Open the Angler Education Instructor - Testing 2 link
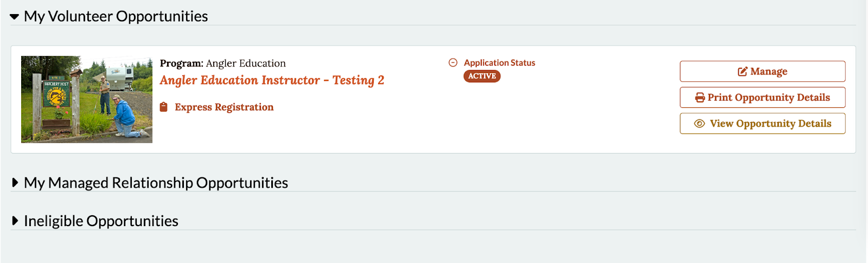 272,80
